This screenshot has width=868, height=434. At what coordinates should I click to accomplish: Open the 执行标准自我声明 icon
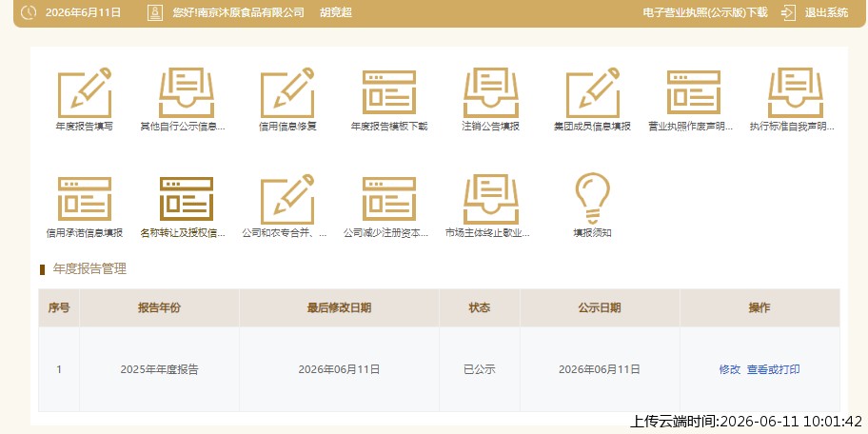coord(796,92)
